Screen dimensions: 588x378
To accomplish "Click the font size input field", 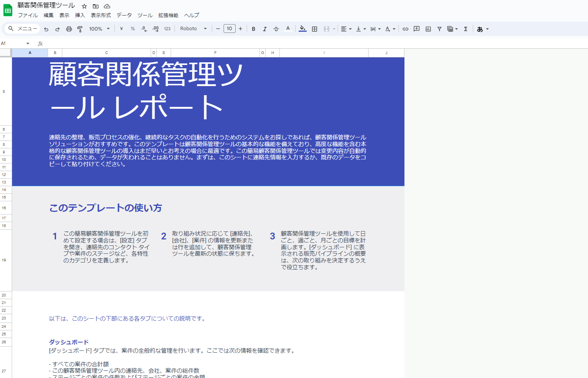I will [229, 29].
